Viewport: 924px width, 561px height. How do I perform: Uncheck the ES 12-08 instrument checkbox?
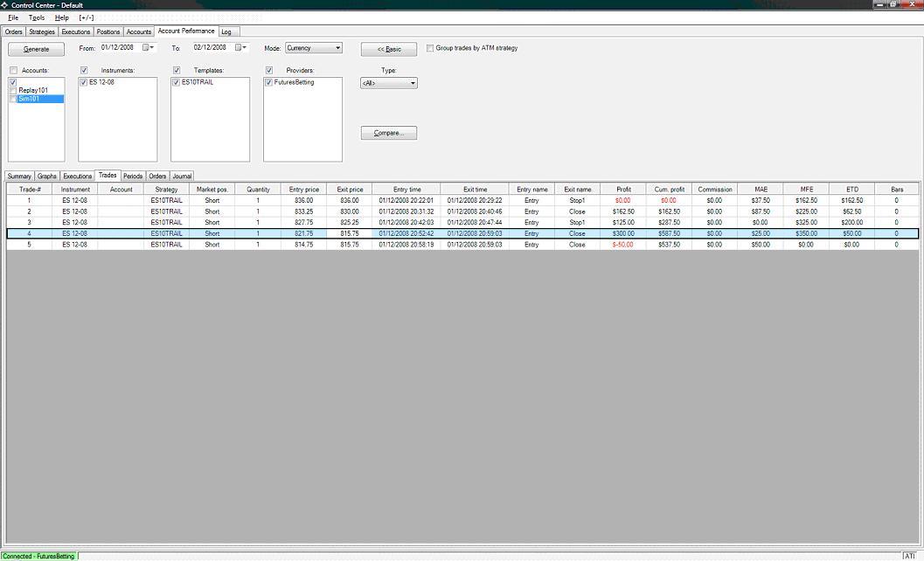(83, 82)
